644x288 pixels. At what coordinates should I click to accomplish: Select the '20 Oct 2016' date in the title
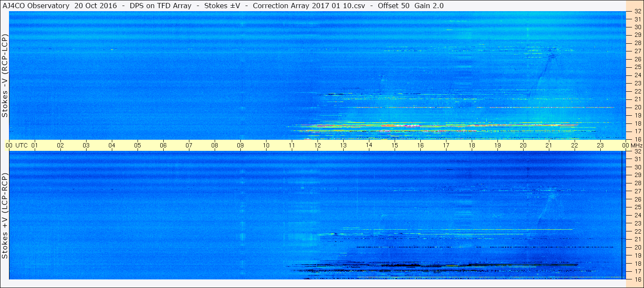coord(96,6)
